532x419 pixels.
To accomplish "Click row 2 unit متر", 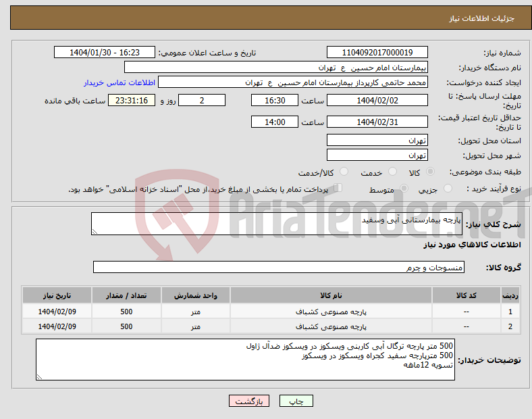I will [x=196, y=326].
